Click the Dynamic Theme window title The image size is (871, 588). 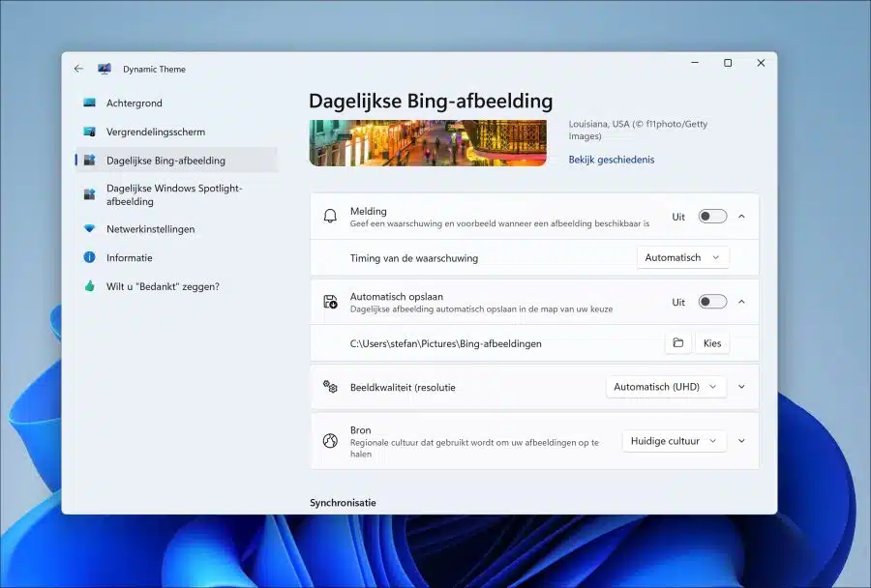(x=155, y=69)
